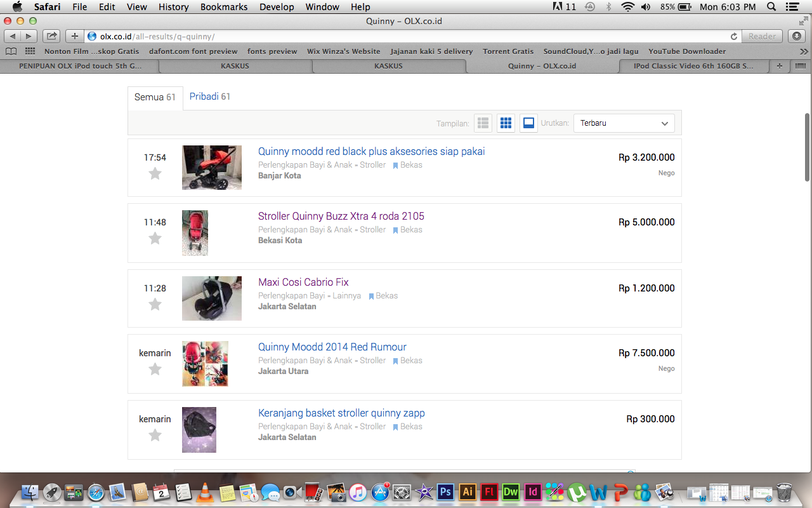Open the YouTube Downloader bookmark
812x508 pixels.
point(687,51)
